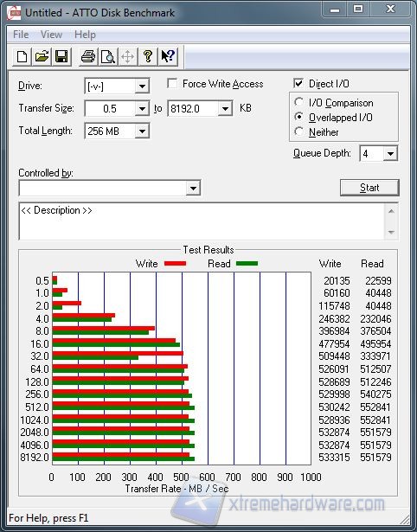The width and height of the screenshot is (417, 532).
Task: Click the New document toolbar icon
Action: click(x=22, y=57)
